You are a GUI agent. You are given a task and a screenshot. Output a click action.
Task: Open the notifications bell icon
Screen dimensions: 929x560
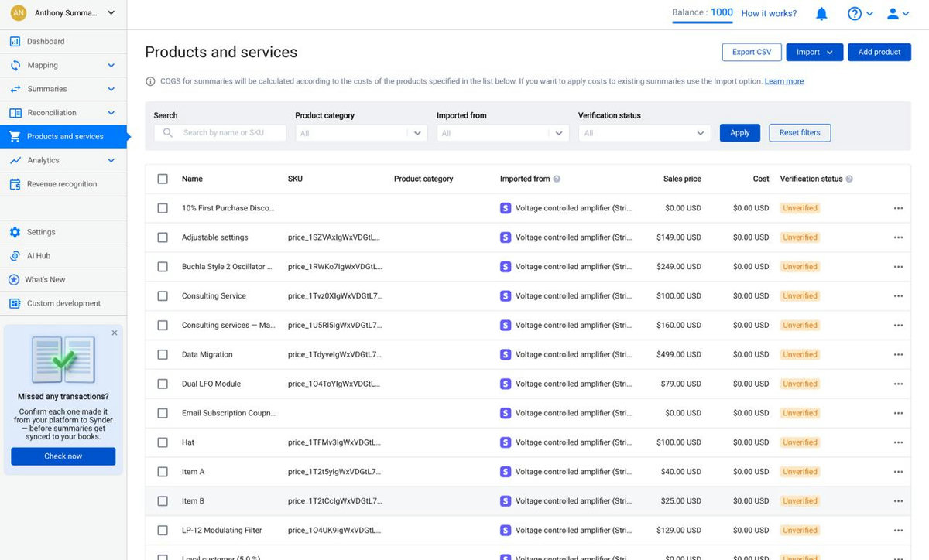(821, 13)
